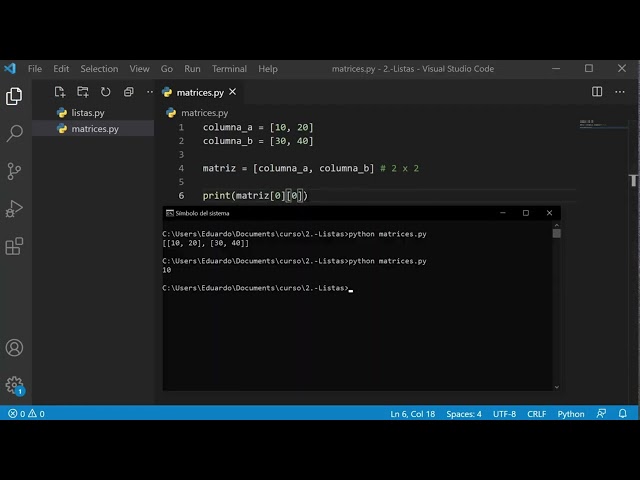Click line 1 columna_a code
The image size is (640, 480).
pos(258,127)
